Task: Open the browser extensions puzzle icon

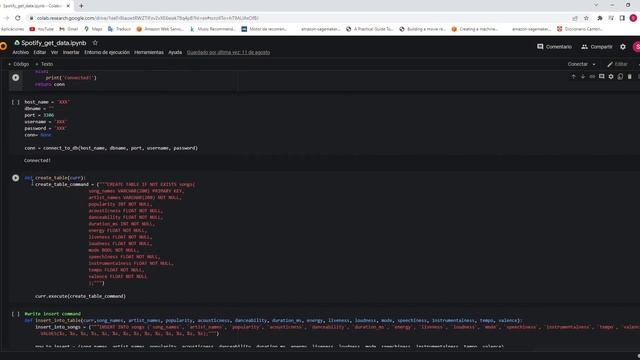Action: click(600, 18)
